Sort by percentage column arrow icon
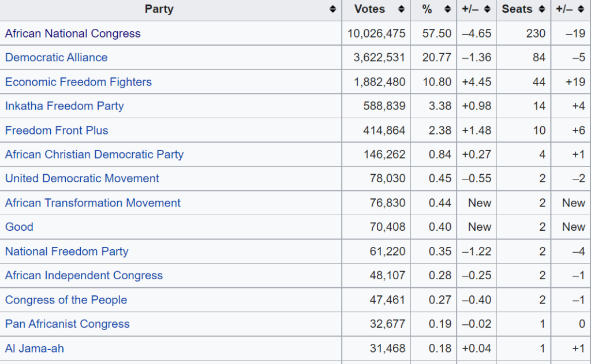Screen dimensions: 591x364 447,9
